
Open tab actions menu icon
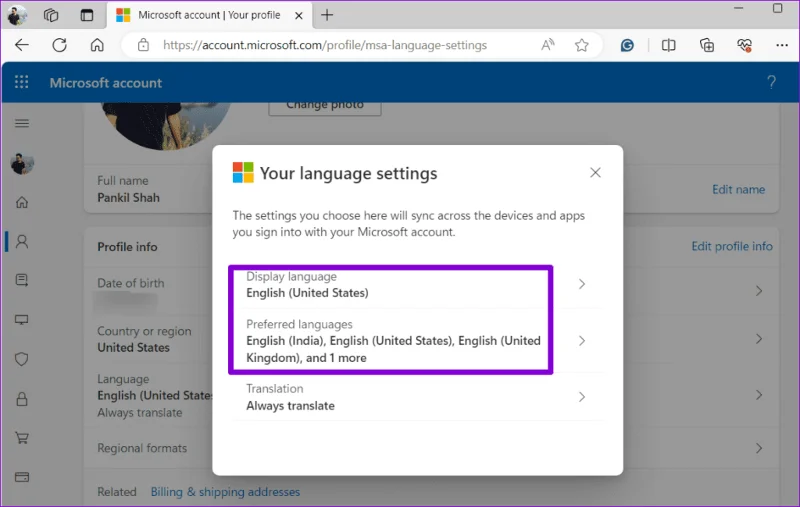[x=87, y=15]
